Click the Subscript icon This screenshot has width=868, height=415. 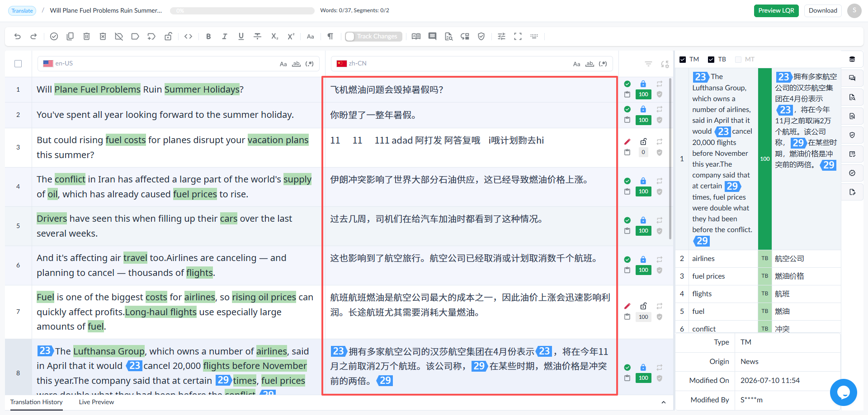tap(274, 37)
